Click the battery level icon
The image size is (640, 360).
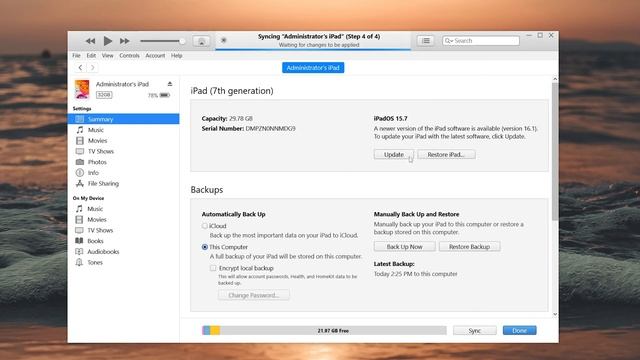164,95
